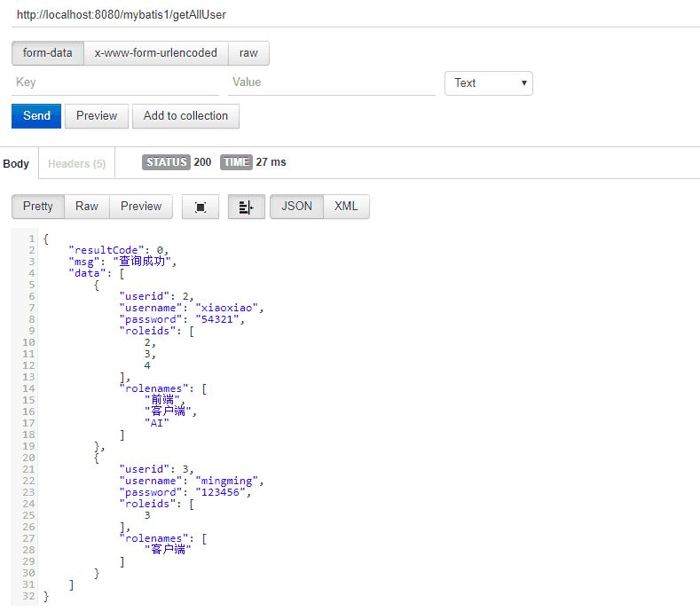Click "rolenames" key on line 27
Image resolution: width=700 pixels, height=611 pixels.
153,538
